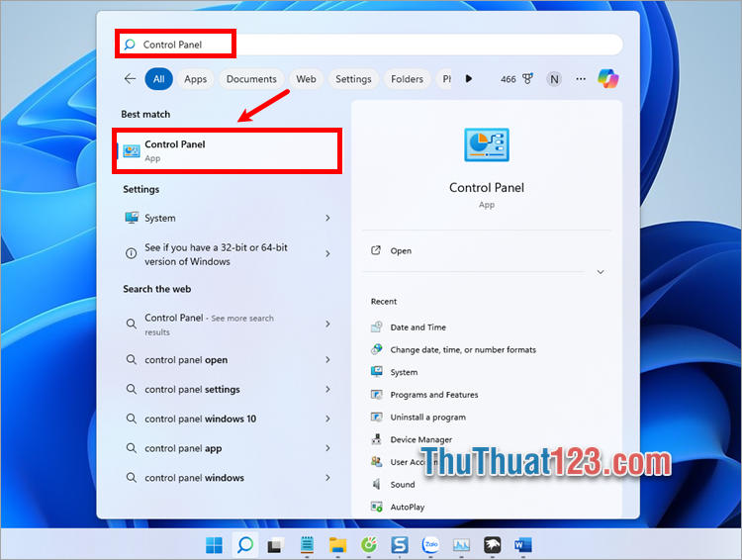Open the Windows Start button
The image size is (742, 560).
214,545
